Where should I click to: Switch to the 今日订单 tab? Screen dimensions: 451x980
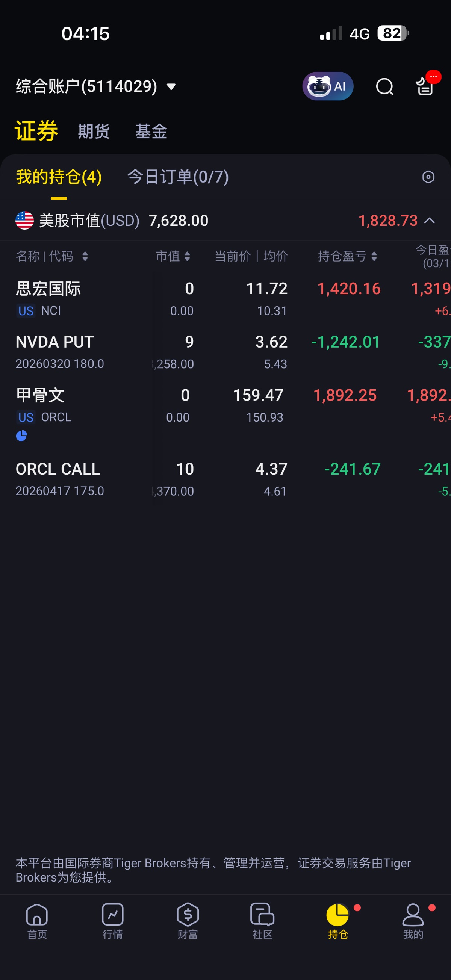(x=178, y=177)
